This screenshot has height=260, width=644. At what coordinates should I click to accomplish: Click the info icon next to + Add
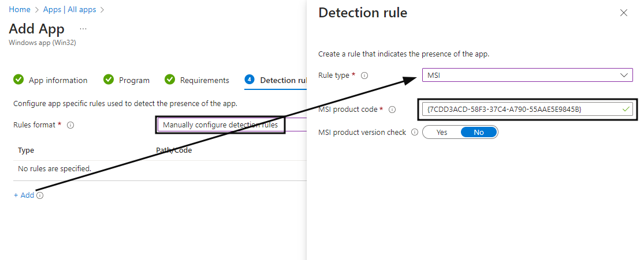tap(39, 195)
